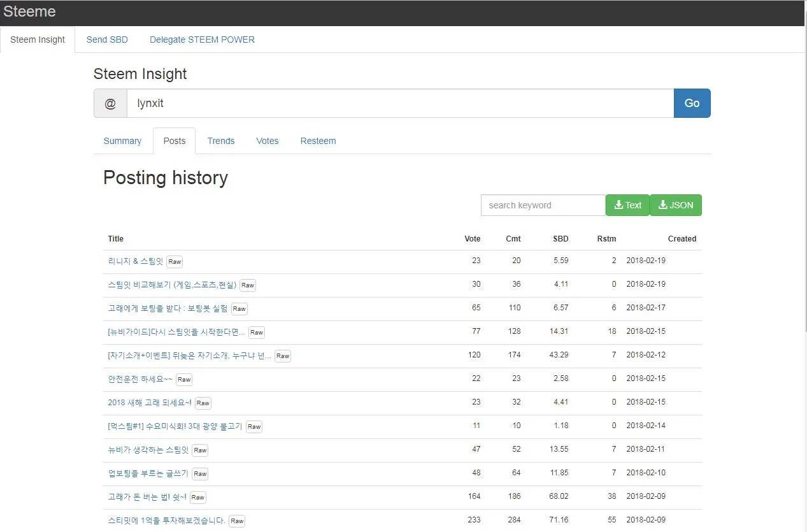Viewport: 807px width, 532px height.
Task: Open the post '스팀잇 비교해보기 (게임,스포츠,현실)'
Action: click(172, 285)
